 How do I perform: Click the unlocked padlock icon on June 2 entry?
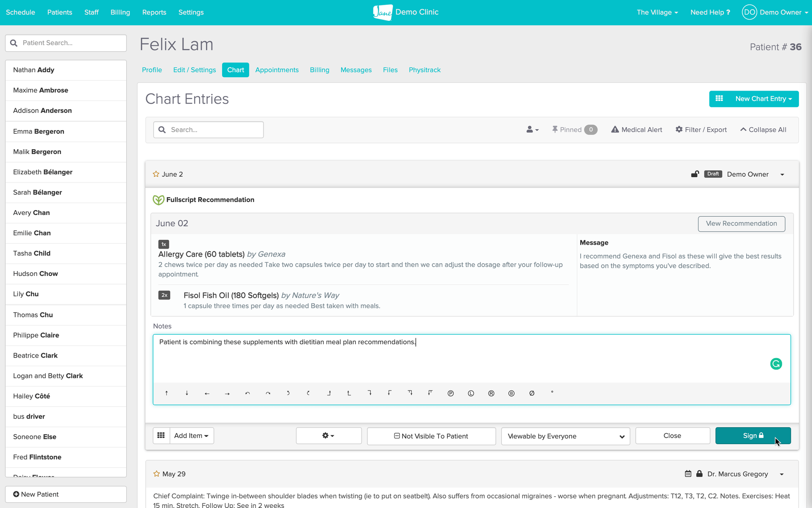pyautogui.click(x=695, y=174)
